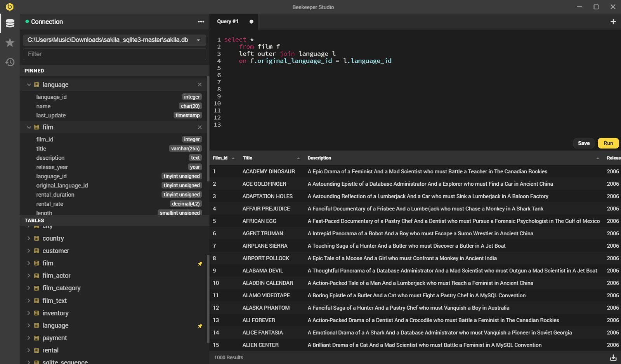
Task: Download the query results
Action: click(x=613, y=357)
